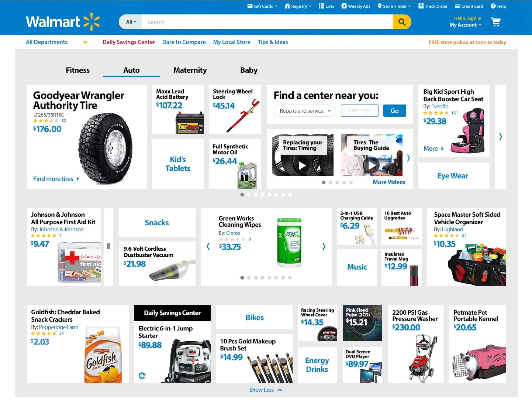Open Weekly Ads from the top bar
532x414 pixels.
tap(356, 6)
